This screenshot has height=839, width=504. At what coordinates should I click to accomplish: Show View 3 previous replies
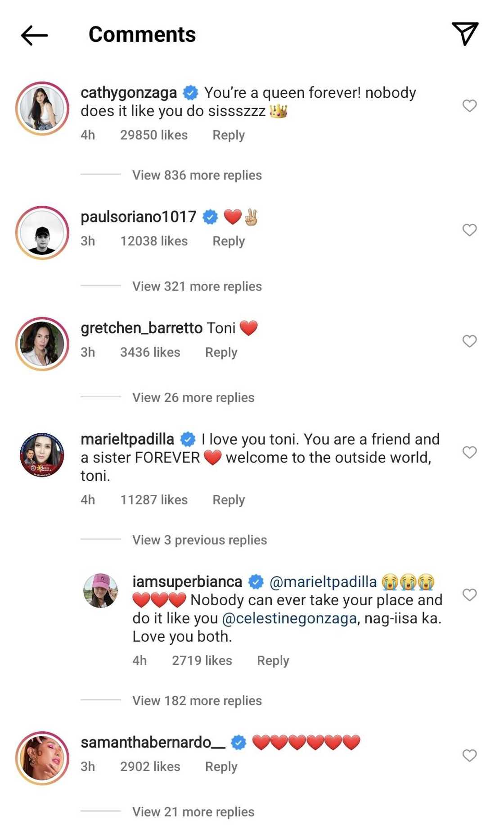click(x=199, y=540)
